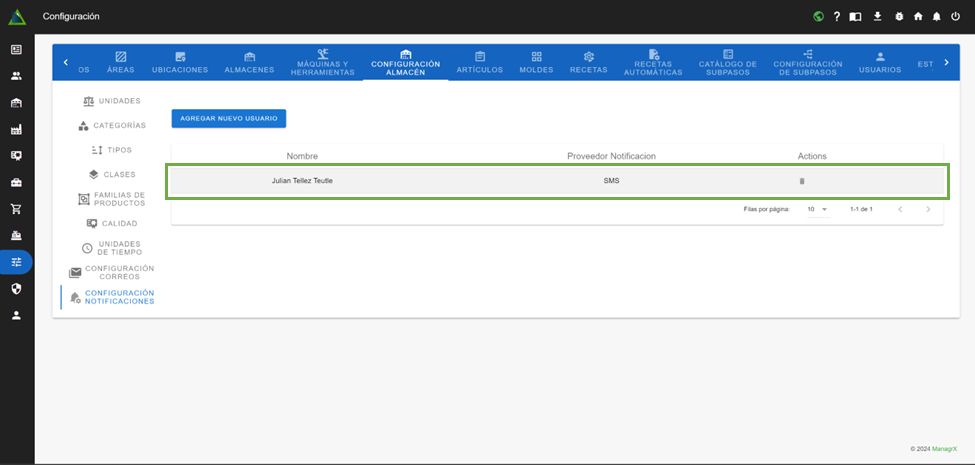Click the green globe language icon

coord(819,16)
